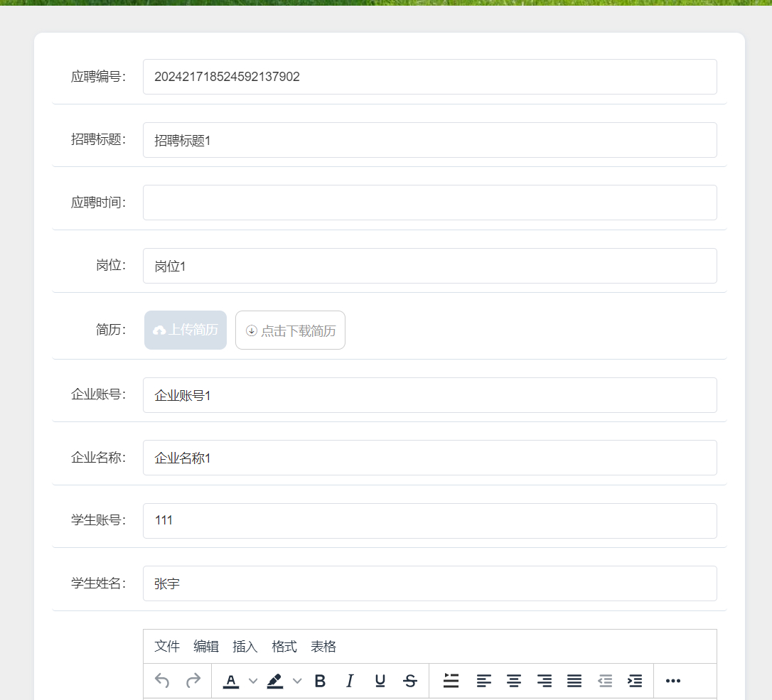Open the highlight color dropdown arrow

[x=297, y=680]
